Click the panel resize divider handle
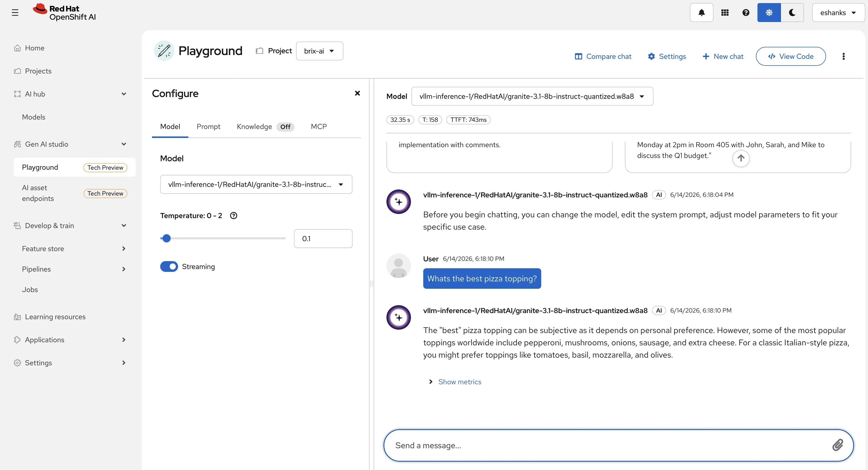868x470 pixels. coord(371,284)
